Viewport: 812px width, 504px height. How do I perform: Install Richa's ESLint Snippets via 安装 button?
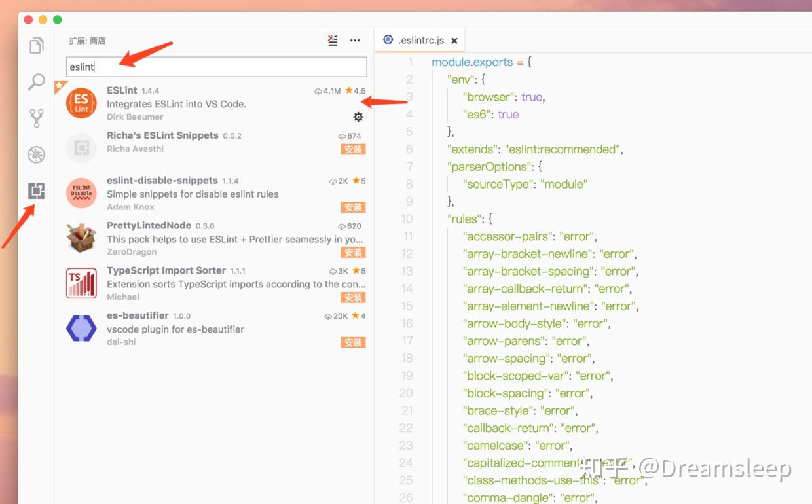(x=353, y=149)
